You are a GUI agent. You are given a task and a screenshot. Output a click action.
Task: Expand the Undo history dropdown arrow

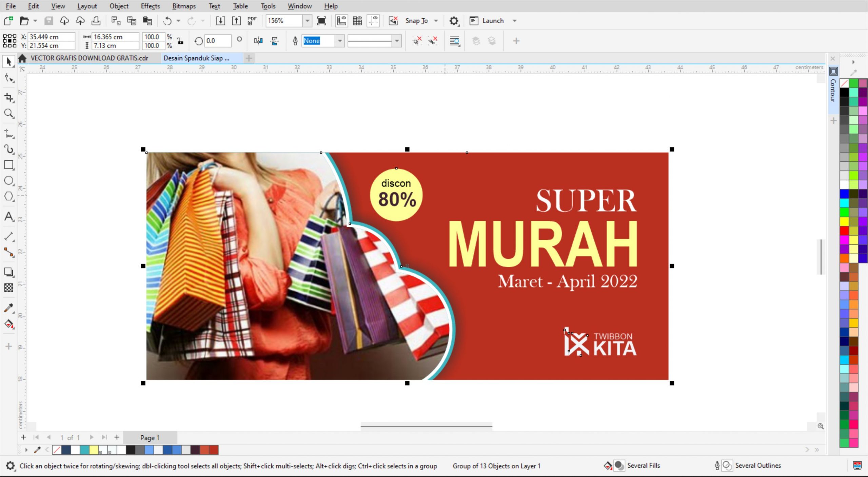point(178,21)
